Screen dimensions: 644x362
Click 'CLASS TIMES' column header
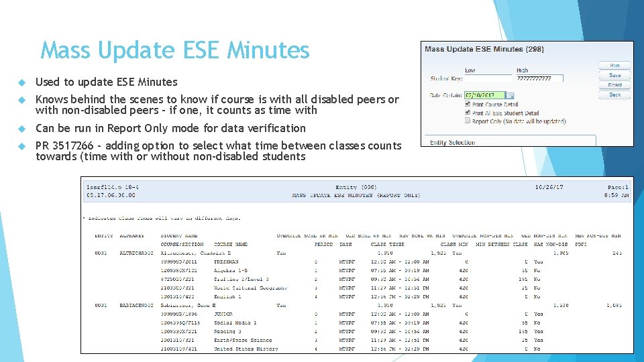[387, 244]
